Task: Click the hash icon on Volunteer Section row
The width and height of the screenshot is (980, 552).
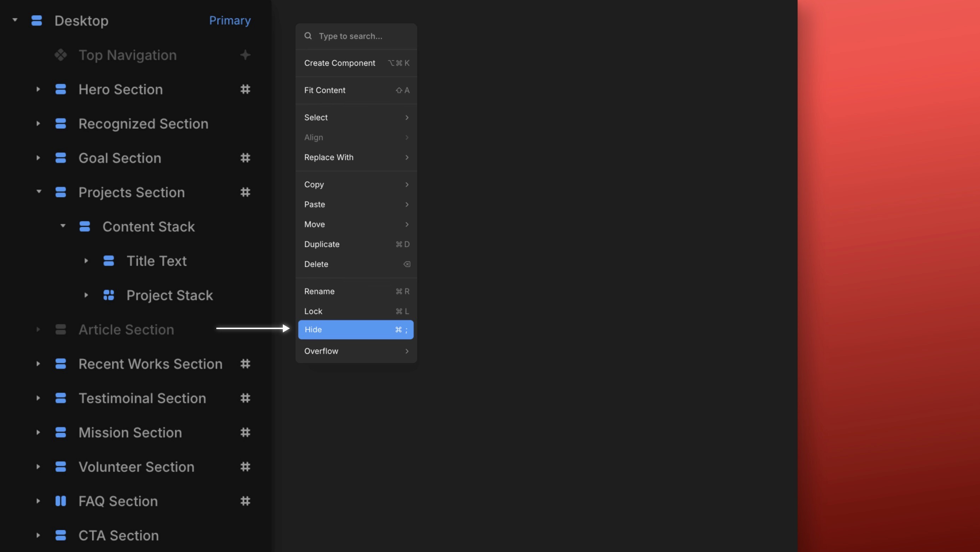Action: (x=245, y=467)
